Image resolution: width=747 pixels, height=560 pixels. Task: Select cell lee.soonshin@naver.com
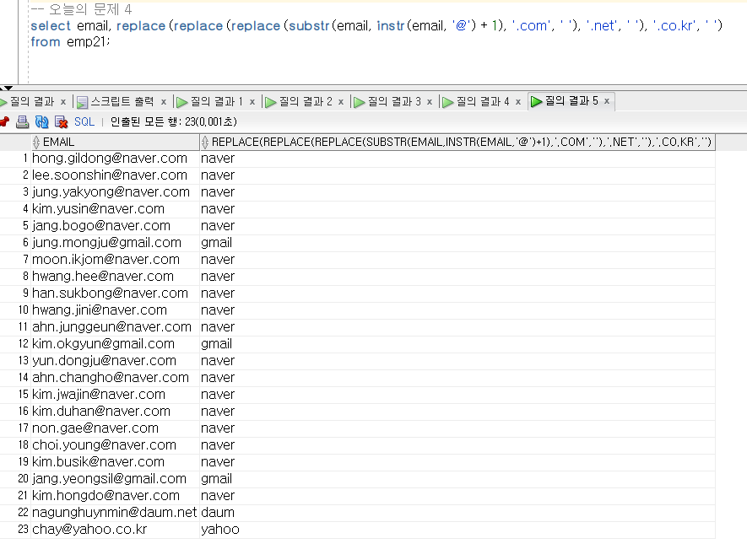116,175
